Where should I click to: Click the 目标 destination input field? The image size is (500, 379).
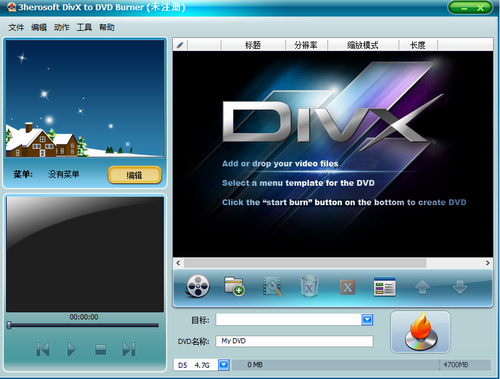click(289, 320)
